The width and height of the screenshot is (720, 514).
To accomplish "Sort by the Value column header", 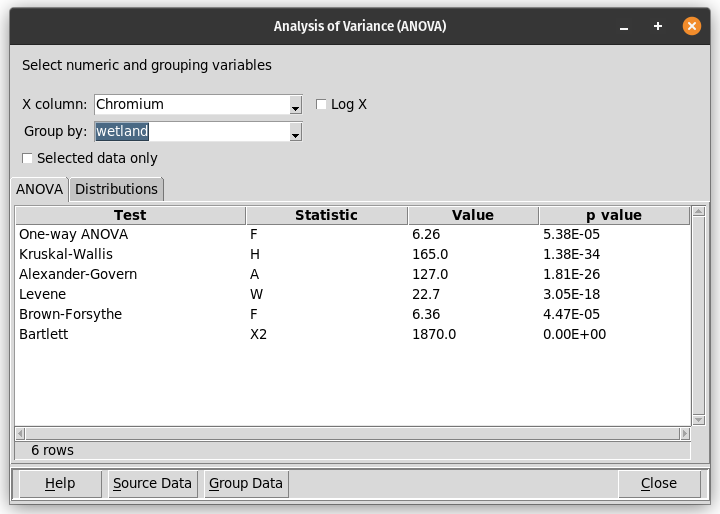I will pyautogui.click(x=473, y=215).
